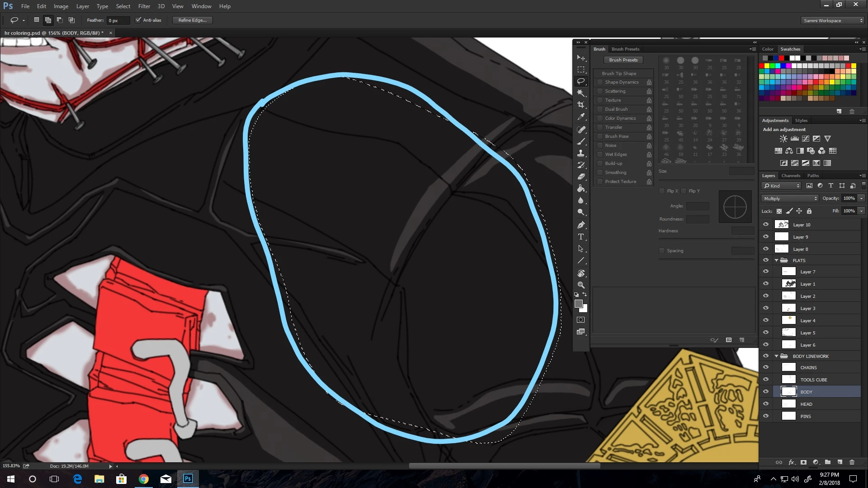Select the Move tool
This screenshot has width=868, height=488.
(581, 58)
